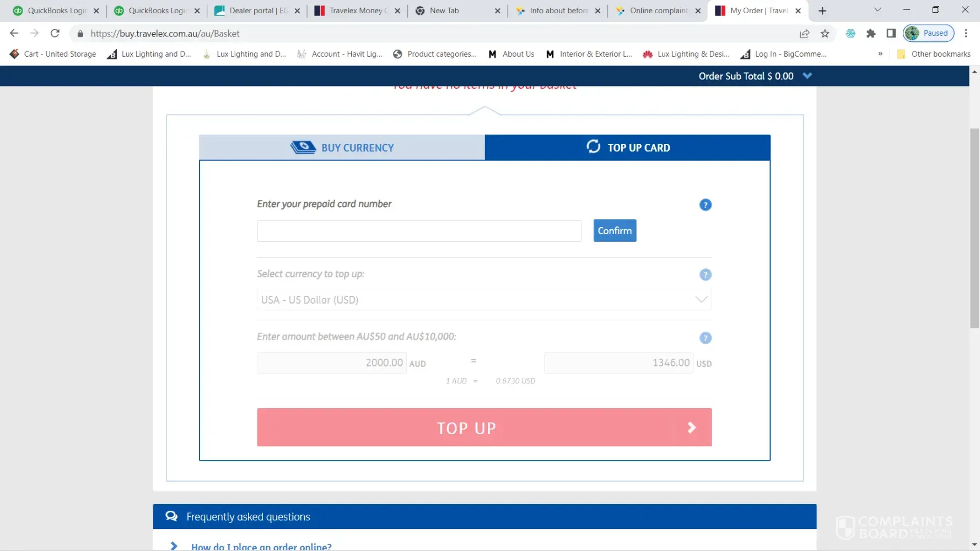
Task: Expand 'How do I place an order online?'
Action: point(261,546)
